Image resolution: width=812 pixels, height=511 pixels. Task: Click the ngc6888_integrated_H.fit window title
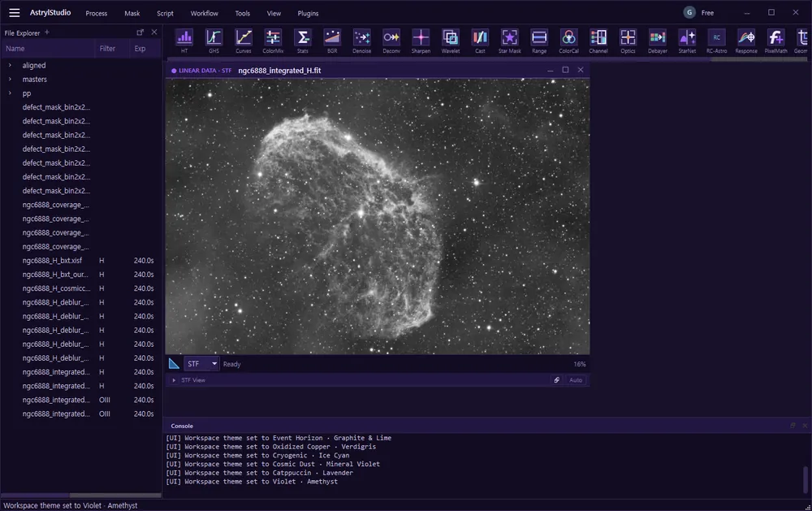tap(279, 71)
